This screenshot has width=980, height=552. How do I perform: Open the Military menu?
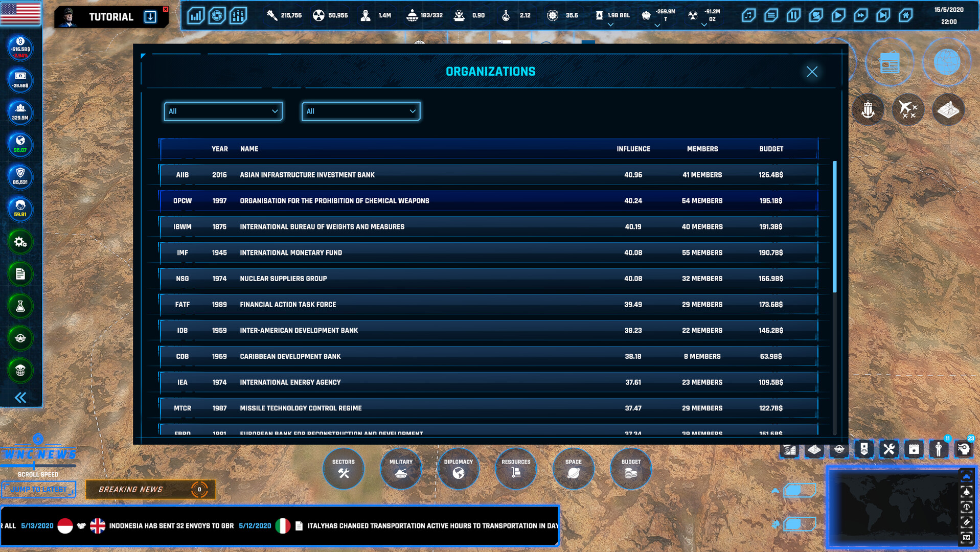pos(401,469)
